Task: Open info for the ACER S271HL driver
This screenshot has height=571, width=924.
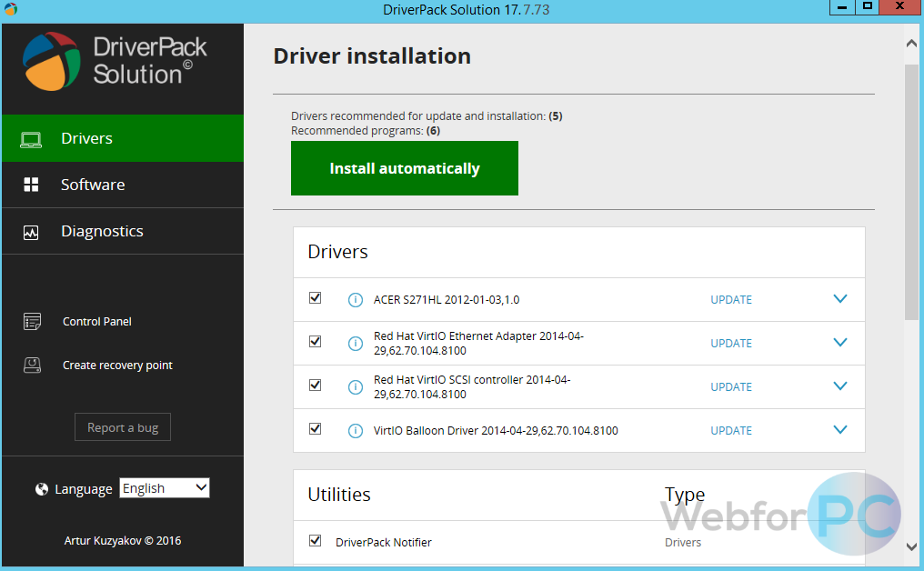Action: click(x=355, y=299)
